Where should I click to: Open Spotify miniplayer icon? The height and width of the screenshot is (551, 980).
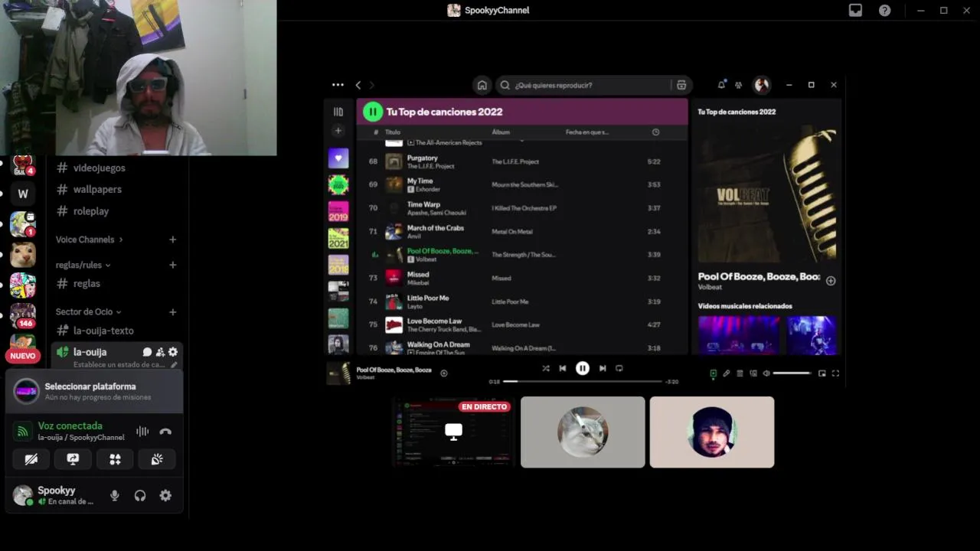click(822, 373)
